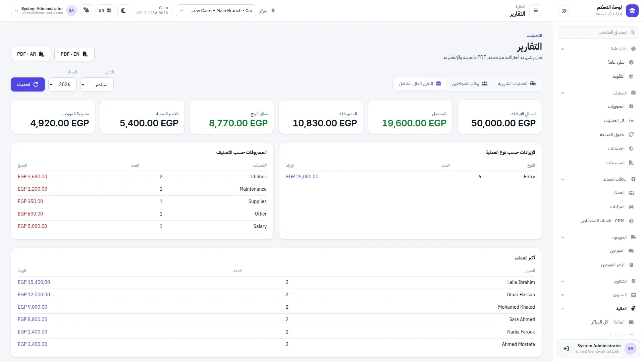Screen dimensions: 644x362
Task: Follow the التحليلات breadcrumb link
Action: [534, 36]
